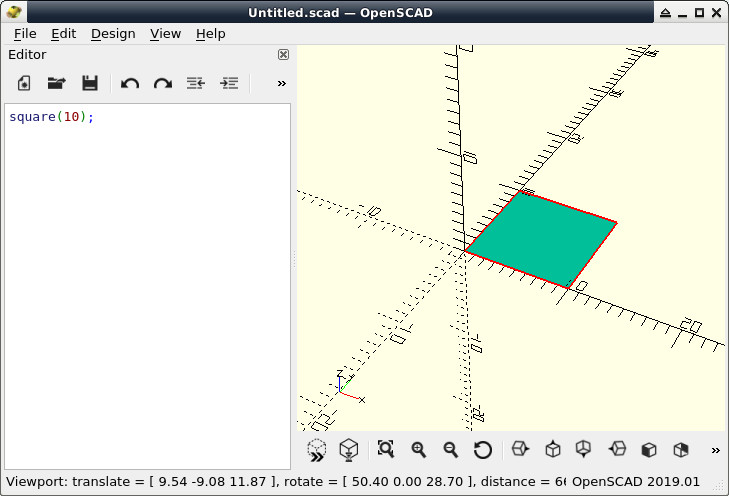Click the green square in the 3D view
The width and height of the screenshot is (729, 496).
[544, 239]
